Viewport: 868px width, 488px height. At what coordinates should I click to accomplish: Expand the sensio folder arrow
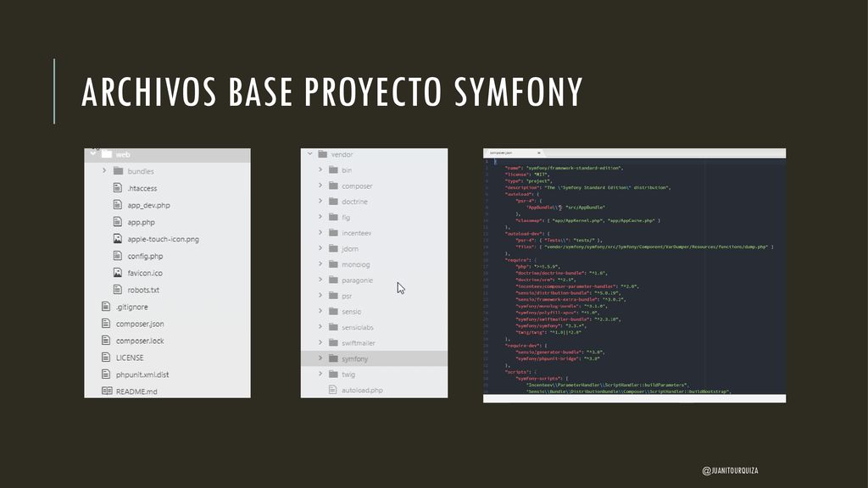click(x=320, y=311)
